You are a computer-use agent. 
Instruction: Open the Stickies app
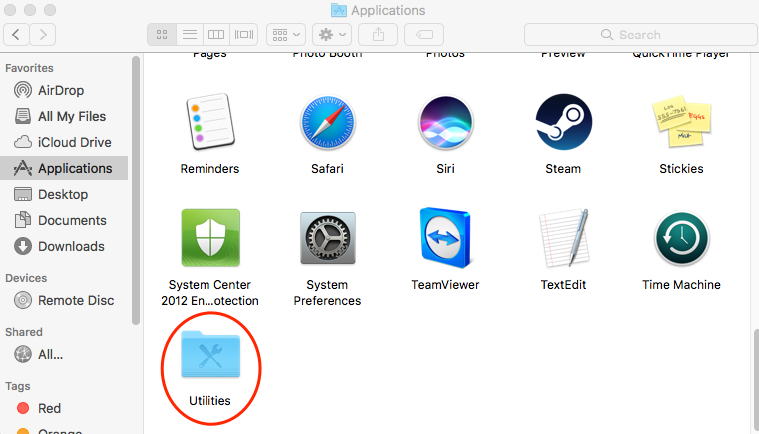(x=681, y=121)
